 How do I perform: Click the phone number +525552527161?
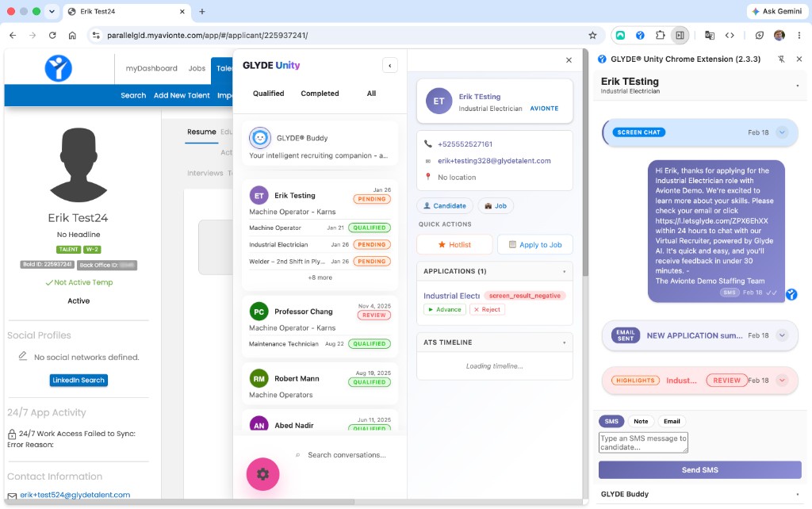click(x=465, y=144)
